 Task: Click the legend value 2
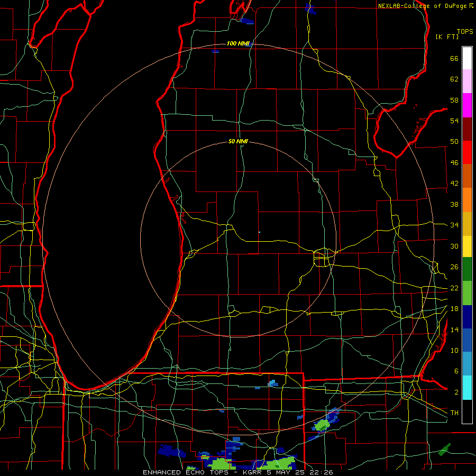click(456, 392)
